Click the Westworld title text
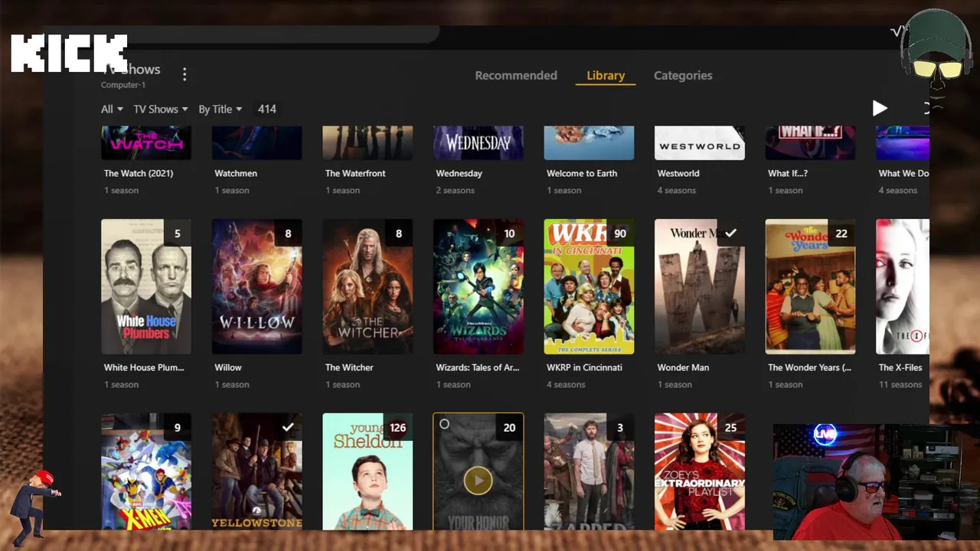The width and height of the screenshot is (980, 551). [x=678, y=174]
